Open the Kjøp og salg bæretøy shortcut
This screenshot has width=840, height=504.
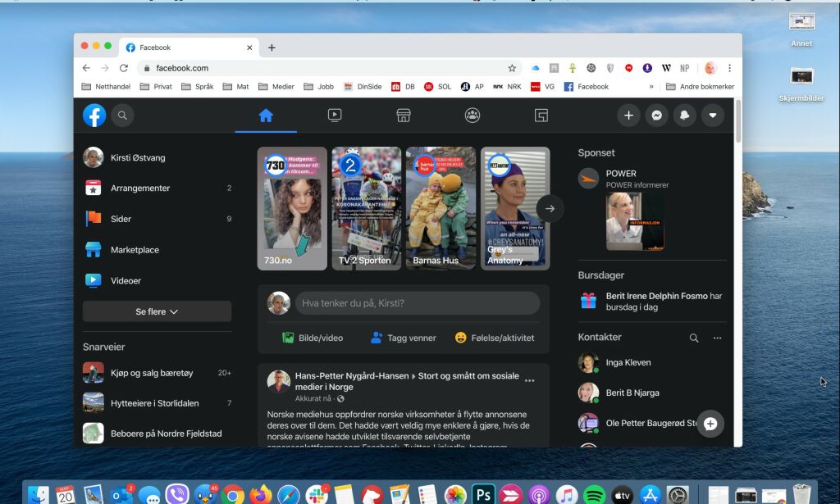(157, 373)
